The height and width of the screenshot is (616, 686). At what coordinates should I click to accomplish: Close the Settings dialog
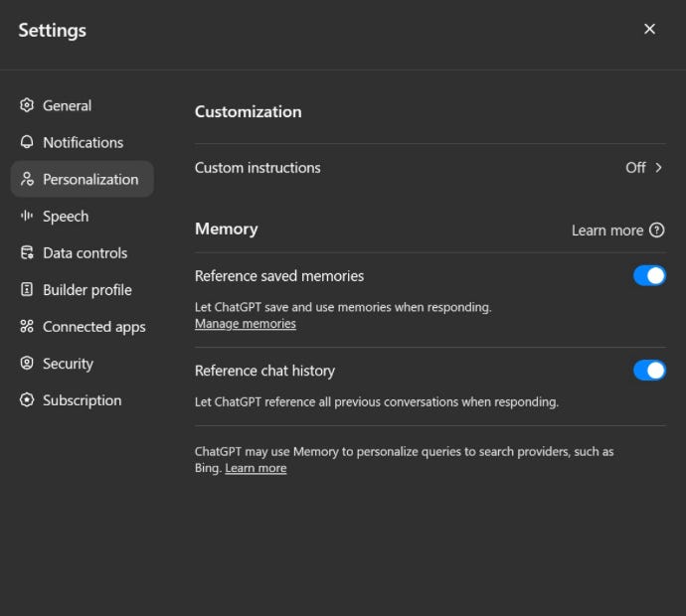click(x=649, y=29)
